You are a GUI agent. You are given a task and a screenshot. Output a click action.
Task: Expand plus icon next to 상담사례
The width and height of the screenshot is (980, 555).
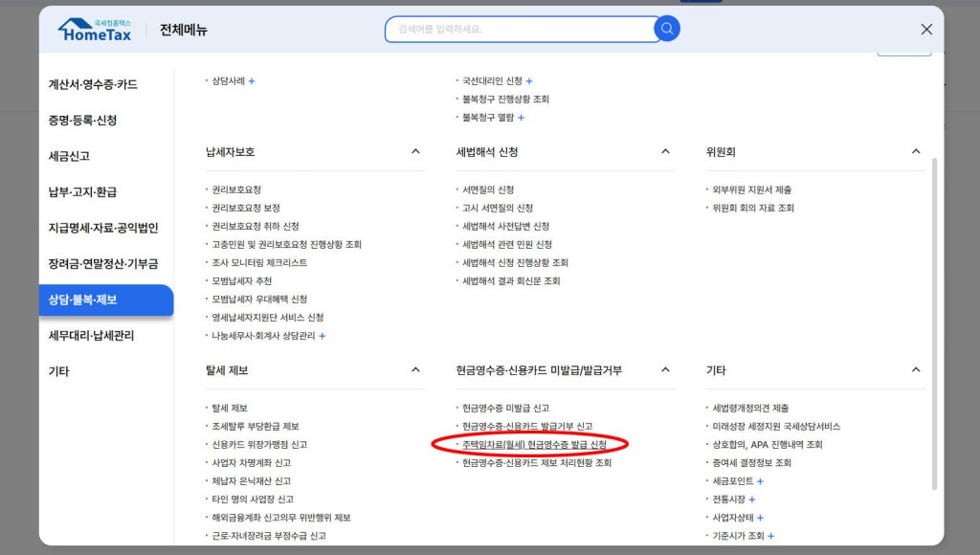coord(252,81)
